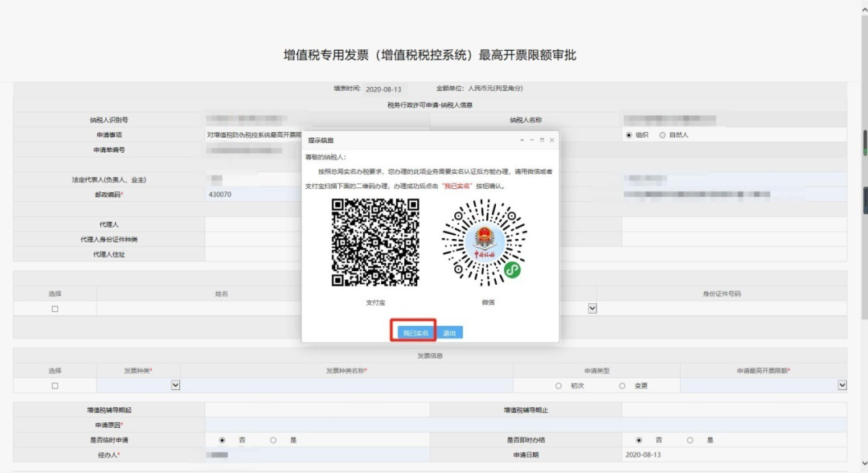Click the 法定代表人(负责人、业主) label
The width and height of the screenshot is (868, 473).
pos(109,179)
